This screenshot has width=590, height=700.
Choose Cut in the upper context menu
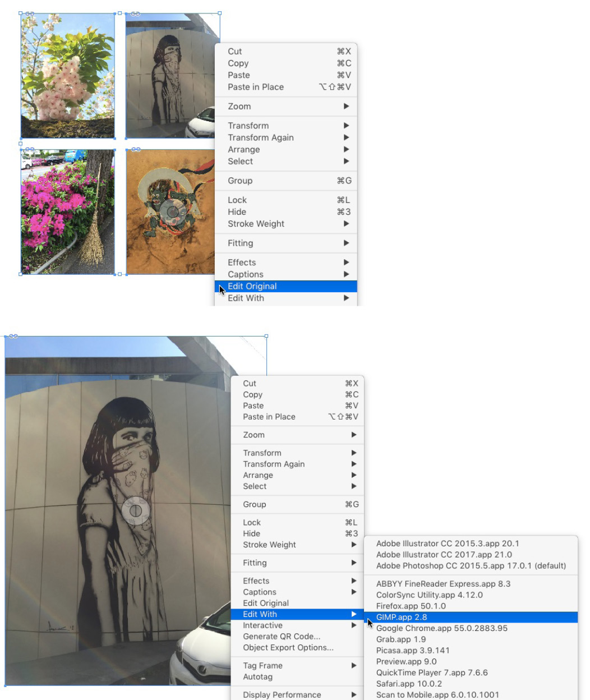tap(286, 51)
